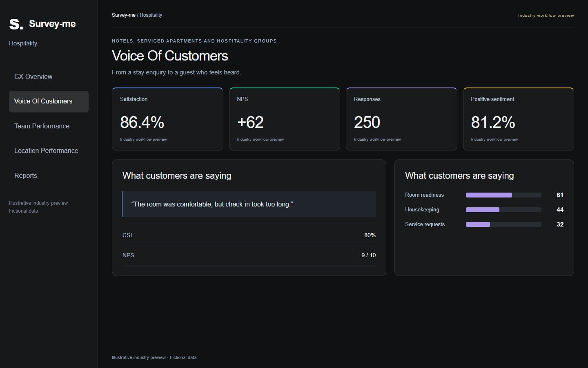Open CX Overview in the sidebar
588x368 pixels.
tap(49, 77)
